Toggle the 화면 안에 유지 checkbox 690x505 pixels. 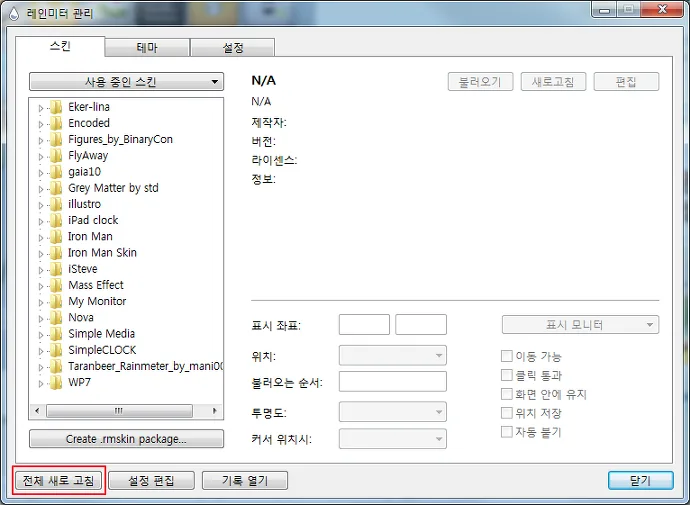[507, 394]
